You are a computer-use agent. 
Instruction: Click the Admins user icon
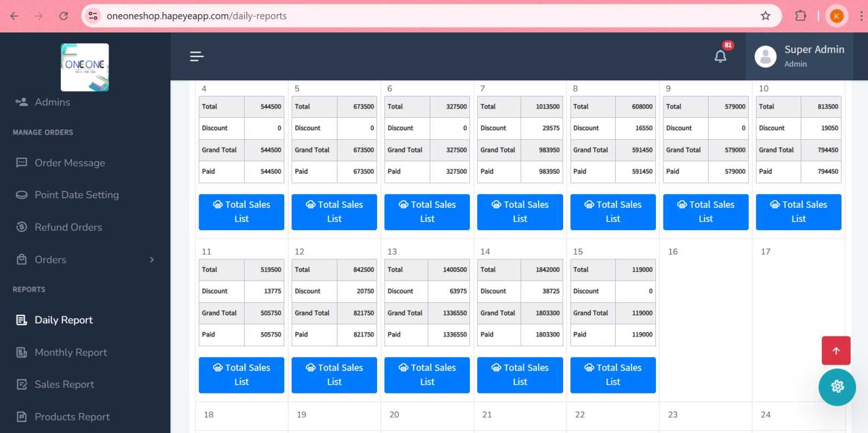point(22,101)
